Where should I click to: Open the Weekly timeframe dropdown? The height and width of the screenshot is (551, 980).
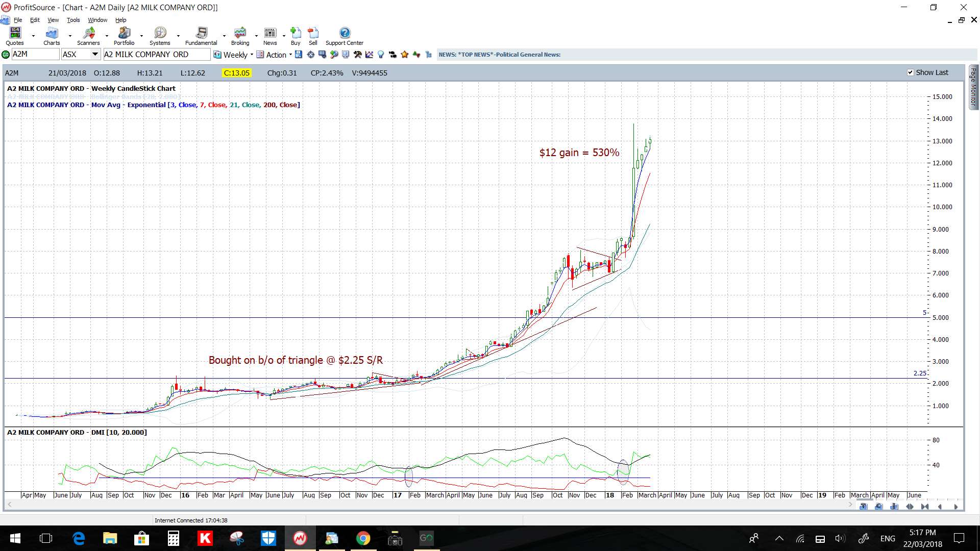pyautogui.click(x=234, y=55)
